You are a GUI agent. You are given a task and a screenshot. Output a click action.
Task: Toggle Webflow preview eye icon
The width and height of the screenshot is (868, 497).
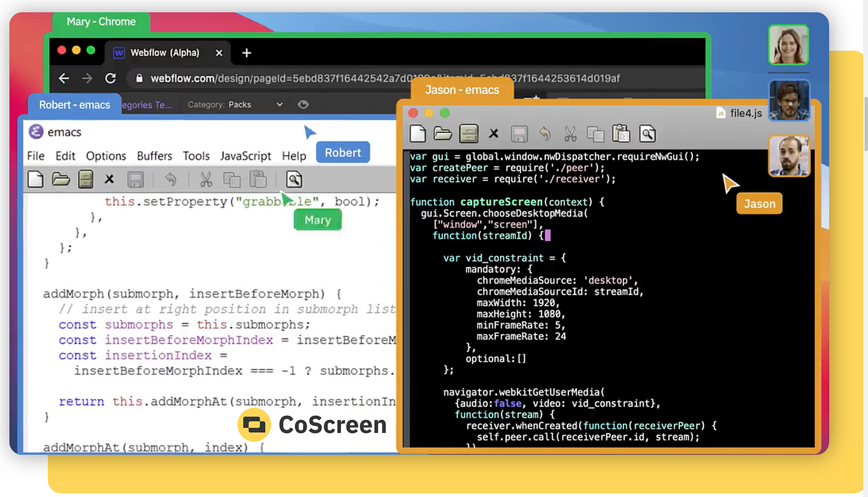pyautogui.click(x=302, y=104)
